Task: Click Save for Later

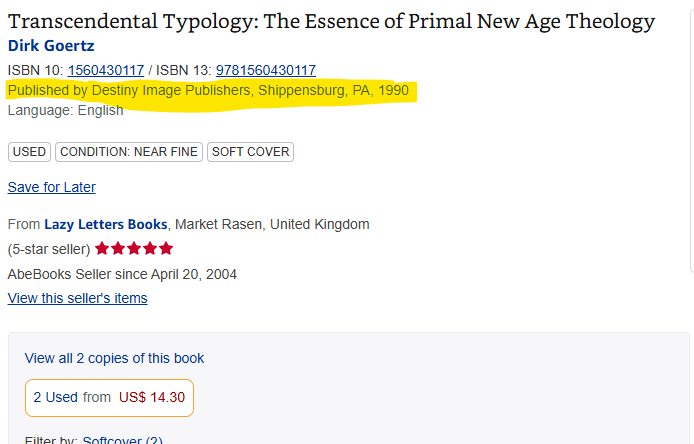Action: (x=52, y=187)
